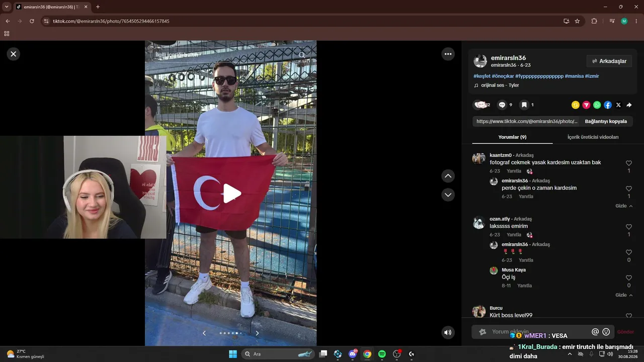
Task: Switch to İçerik üreticisi videoları tab
Action: coord(593,137)
